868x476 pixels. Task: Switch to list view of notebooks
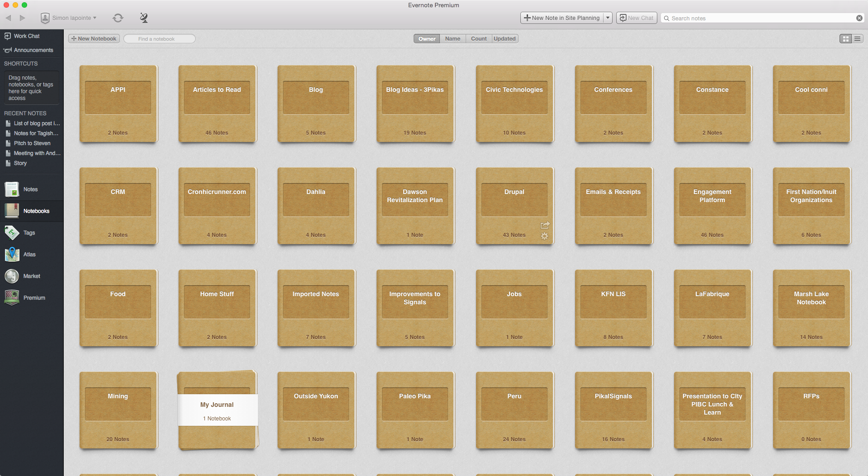(858, 39)
